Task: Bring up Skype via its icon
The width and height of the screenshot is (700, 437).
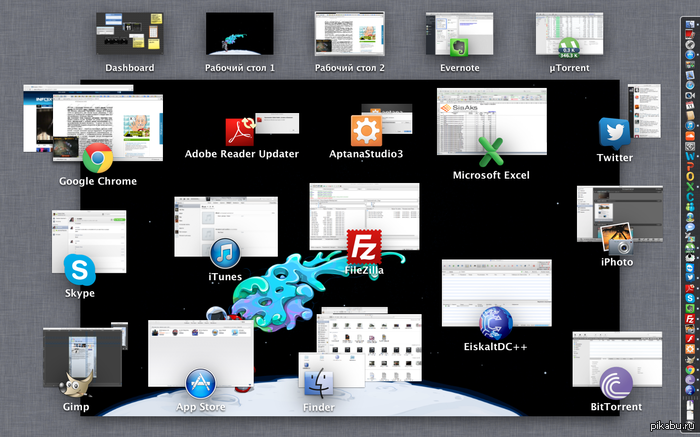Action: 79,270
